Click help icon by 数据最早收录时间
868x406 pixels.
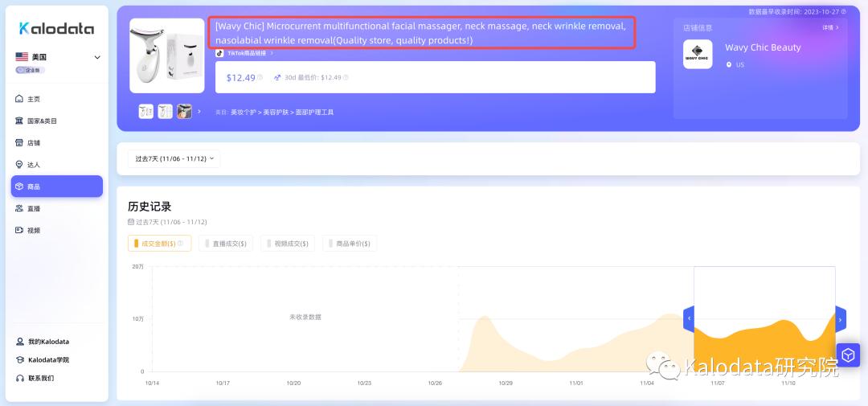844,11
